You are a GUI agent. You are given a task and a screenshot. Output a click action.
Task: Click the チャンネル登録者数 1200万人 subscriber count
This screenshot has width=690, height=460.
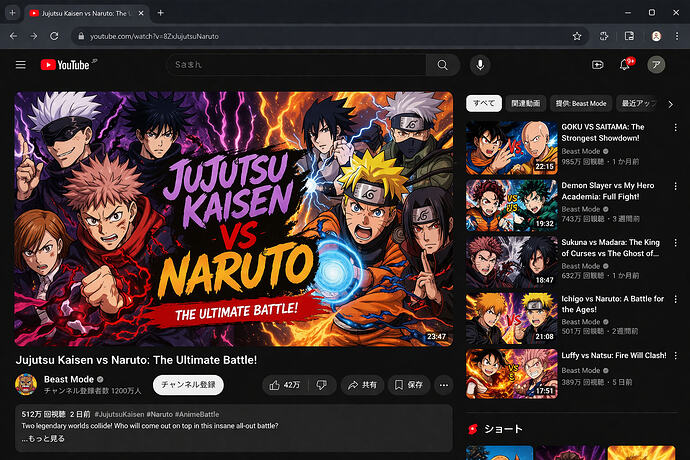92,391
